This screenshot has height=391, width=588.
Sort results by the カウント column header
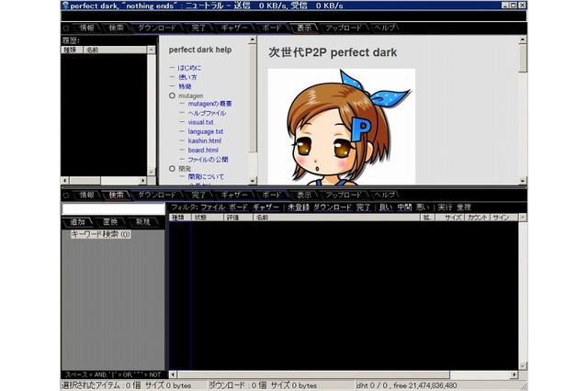click(477, 218)
